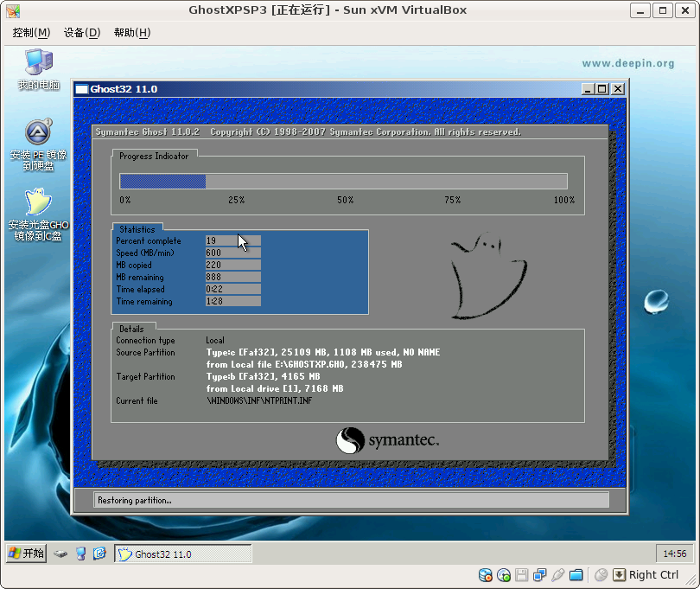Click the MB remaining value 888
This screenshot has width=700, height=589.
[x=233, y=277]
